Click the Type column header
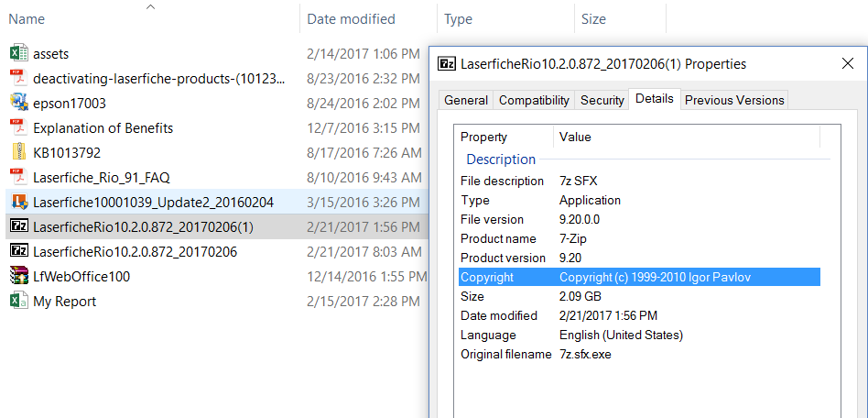The image size is (868, 418). pyautogui.click(x=458, y=18)
